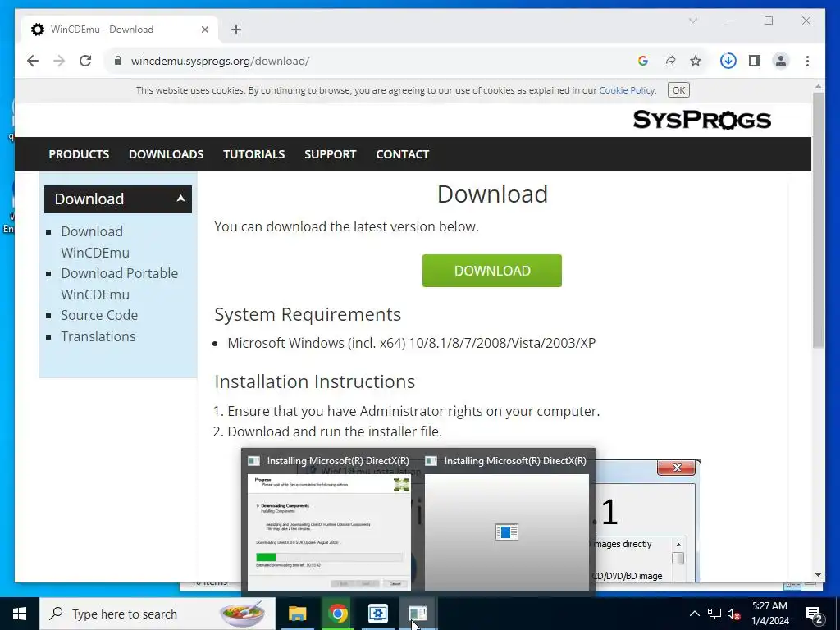840x630 pixels.
Task: Open the Source Code sidebar link
Action: (99, 315)
